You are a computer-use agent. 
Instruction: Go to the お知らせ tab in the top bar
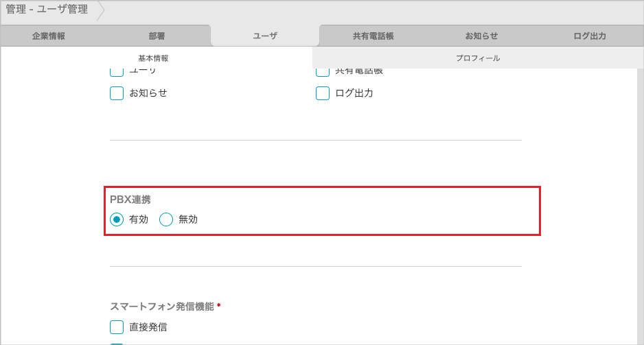point(481,36)
